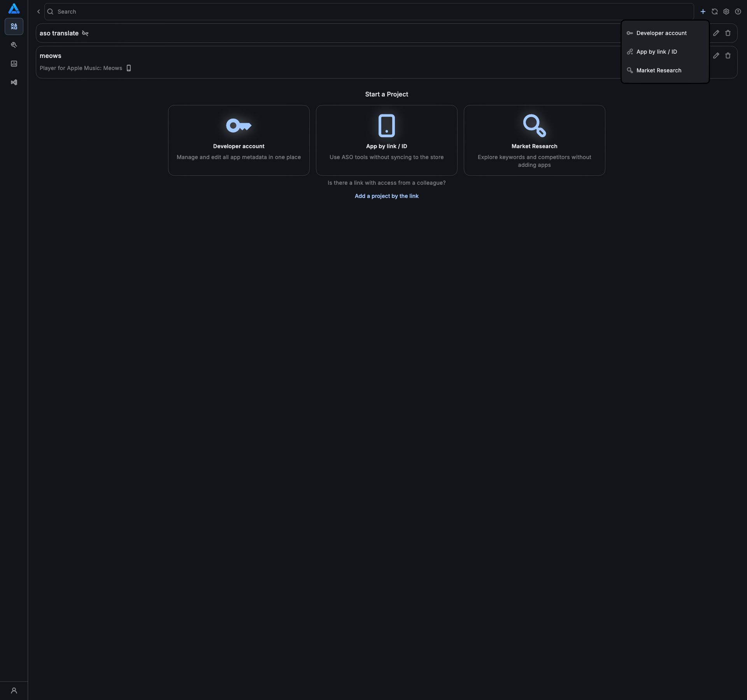The height and width of the screenshot is (700, 747).
Task: Collapse panel with the back chevron
Action: (39, 12)
